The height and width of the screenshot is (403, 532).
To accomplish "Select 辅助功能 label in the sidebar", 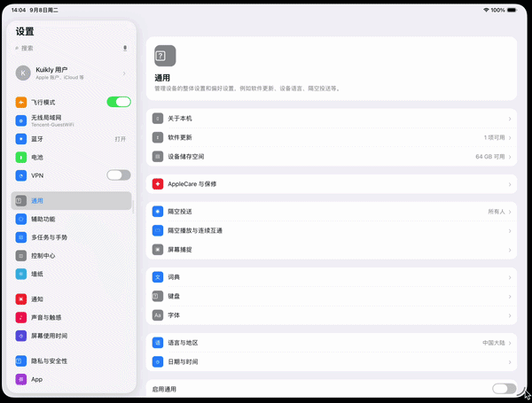I will (43, 219).
